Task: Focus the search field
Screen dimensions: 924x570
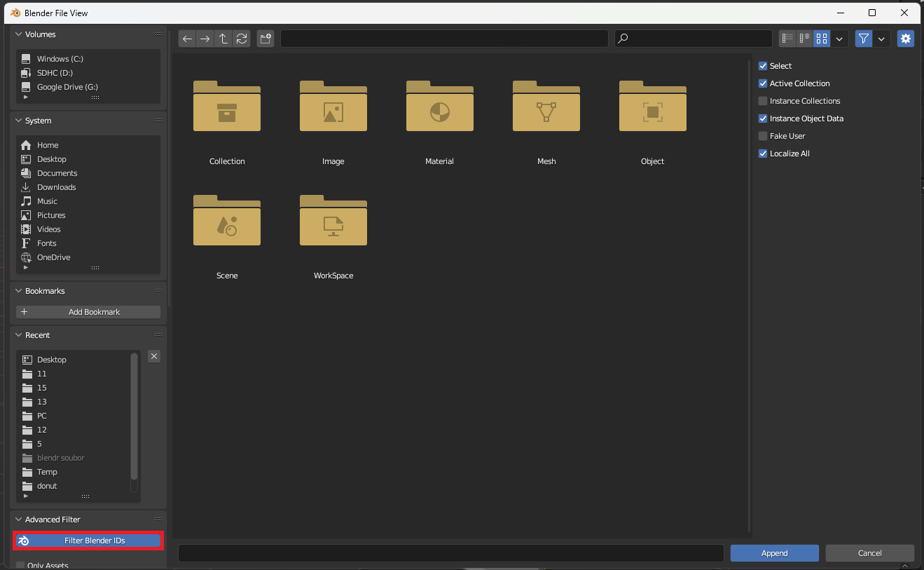Action: [694, 39]
